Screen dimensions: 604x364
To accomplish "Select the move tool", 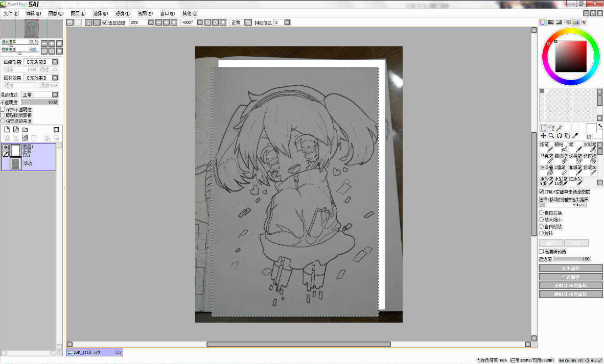I will click(544, 135).
